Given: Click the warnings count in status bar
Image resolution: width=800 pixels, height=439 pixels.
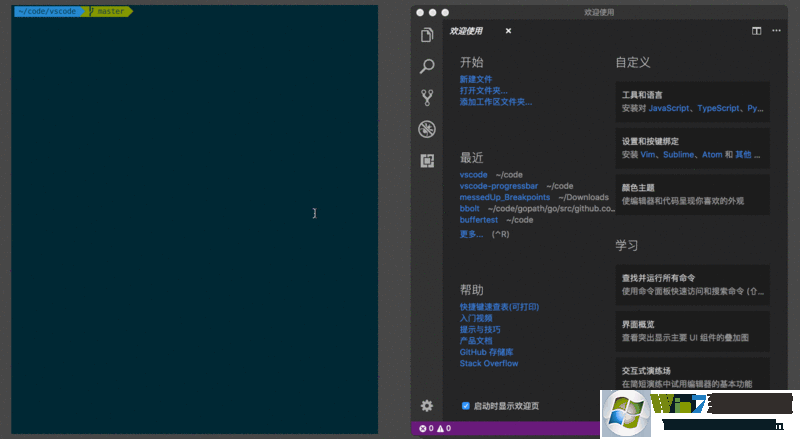Looking at the screenshot, I should click(x=444, y=428).
